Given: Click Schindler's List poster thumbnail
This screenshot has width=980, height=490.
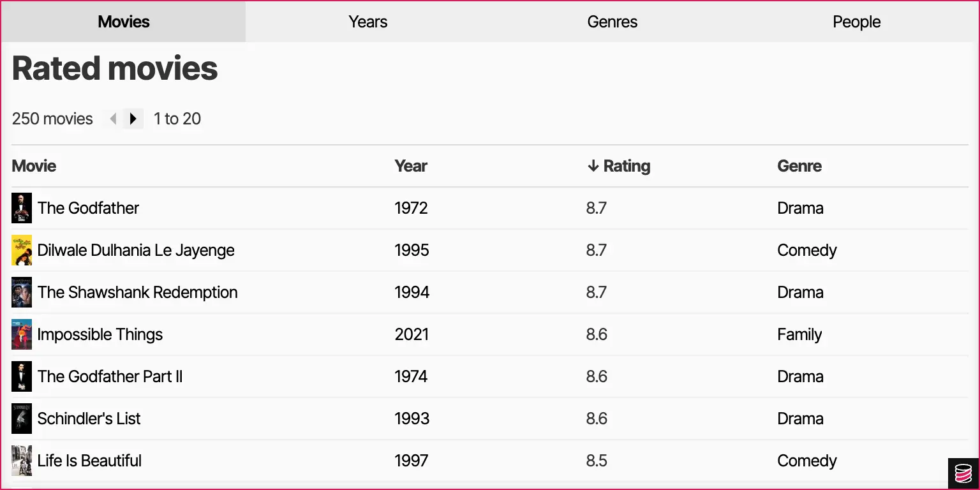Looking at the screenshot, I should click(x=22, y=419).
